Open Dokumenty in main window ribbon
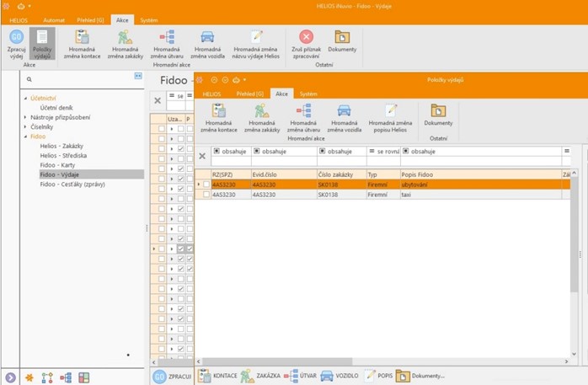This screenshot has height=385, width=588. point(342,41)
